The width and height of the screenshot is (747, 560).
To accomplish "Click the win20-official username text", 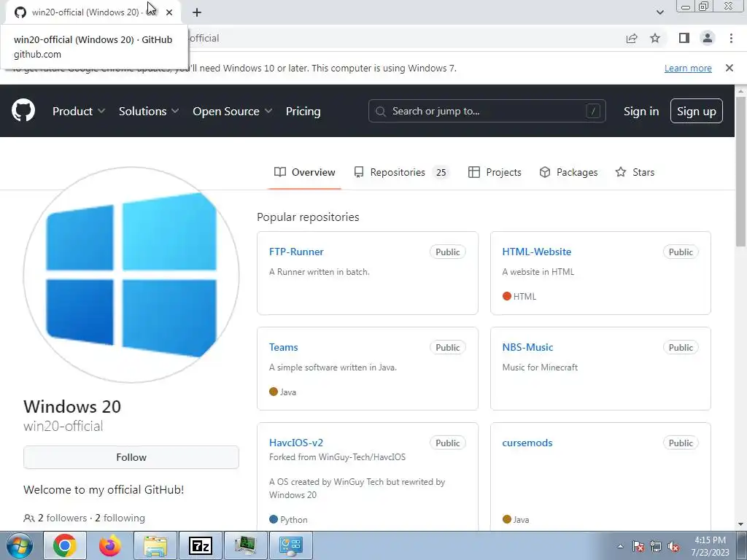I will (63, 426).
